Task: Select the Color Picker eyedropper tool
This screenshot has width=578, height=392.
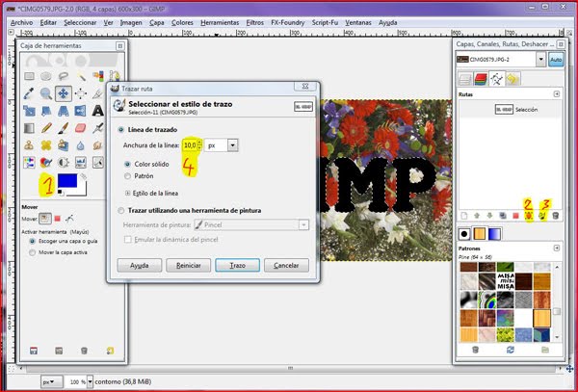Action: click(x=29, y=93)
